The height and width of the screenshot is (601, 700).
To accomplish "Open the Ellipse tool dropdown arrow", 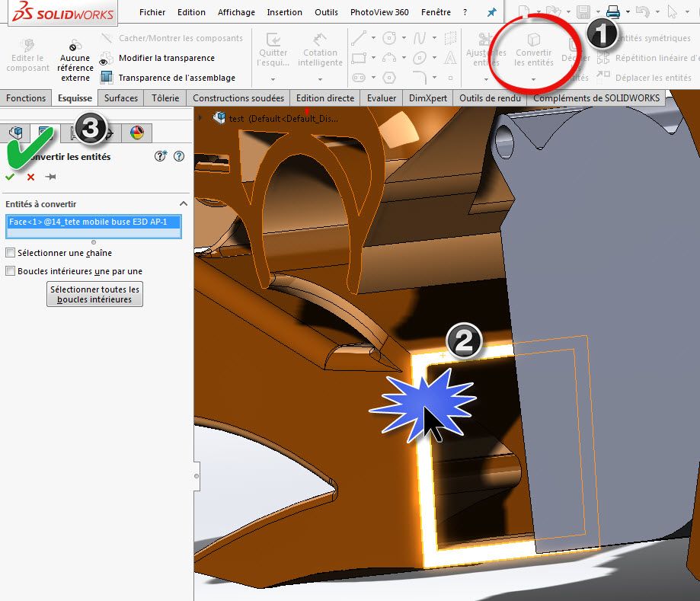I will (x=434, y=58).
